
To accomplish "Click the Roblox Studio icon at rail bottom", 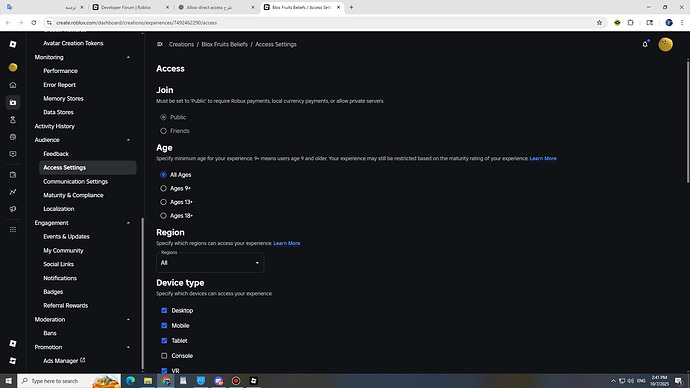I will click(x=13, y=361).
